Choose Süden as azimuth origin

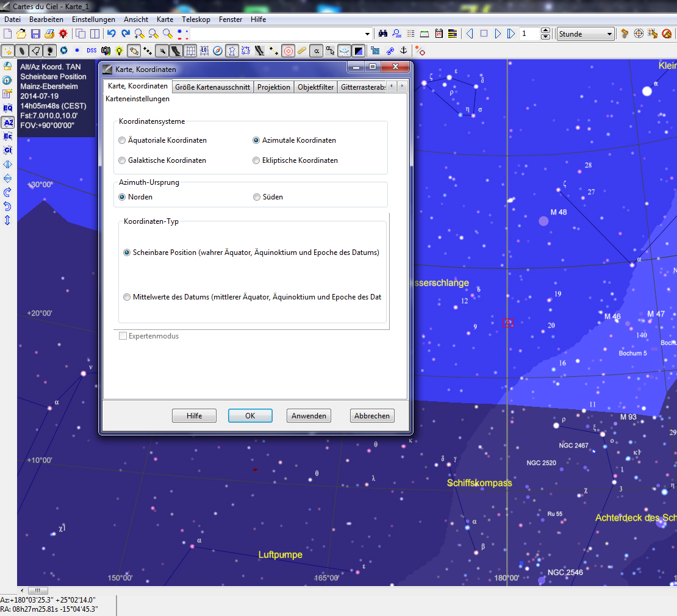[x=268, y=197]
